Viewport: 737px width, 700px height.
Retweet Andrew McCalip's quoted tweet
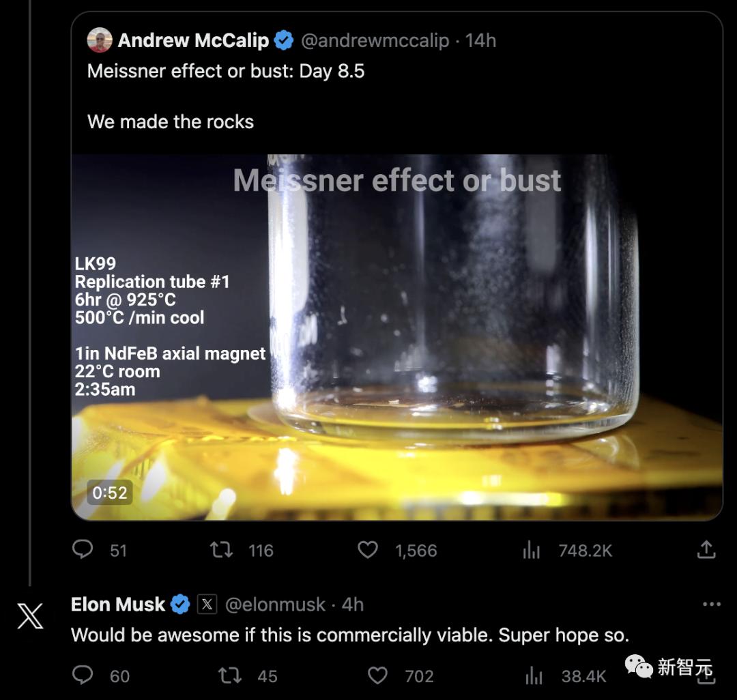(x=222, y=550)
